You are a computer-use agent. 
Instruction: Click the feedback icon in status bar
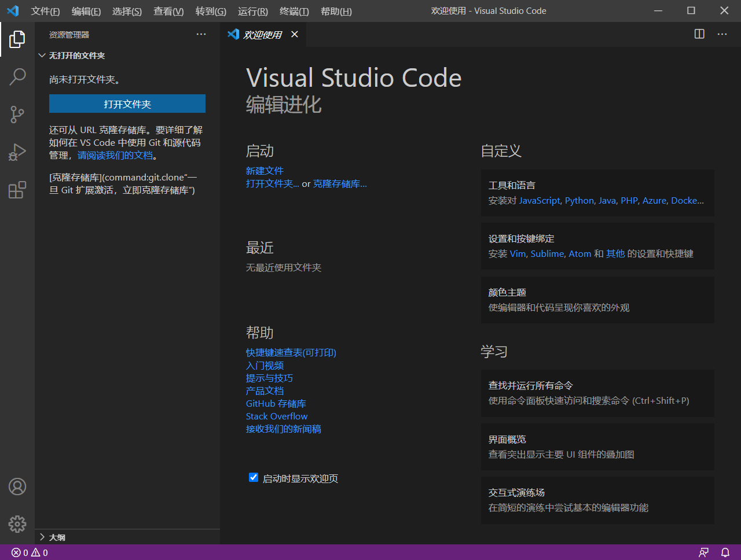703,552
